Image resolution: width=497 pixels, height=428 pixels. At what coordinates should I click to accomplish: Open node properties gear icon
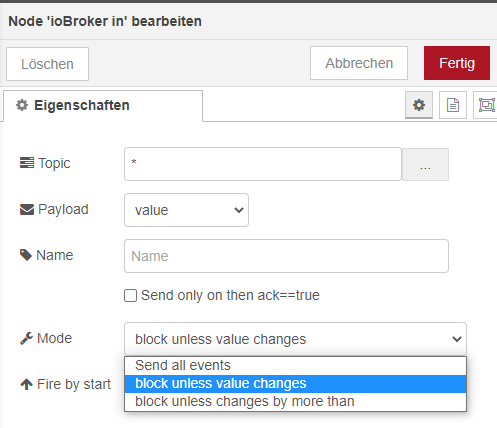pyautogui.click(x=419, y=105)
